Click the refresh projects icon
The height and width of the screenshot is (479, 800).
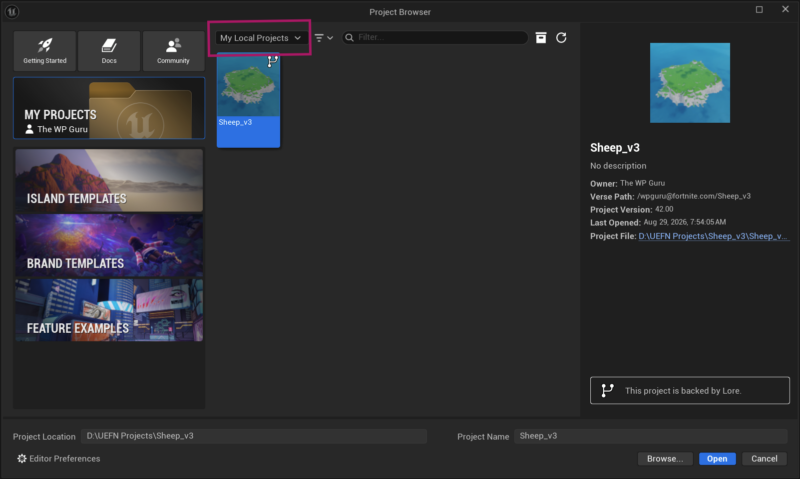tap(561, 38)
